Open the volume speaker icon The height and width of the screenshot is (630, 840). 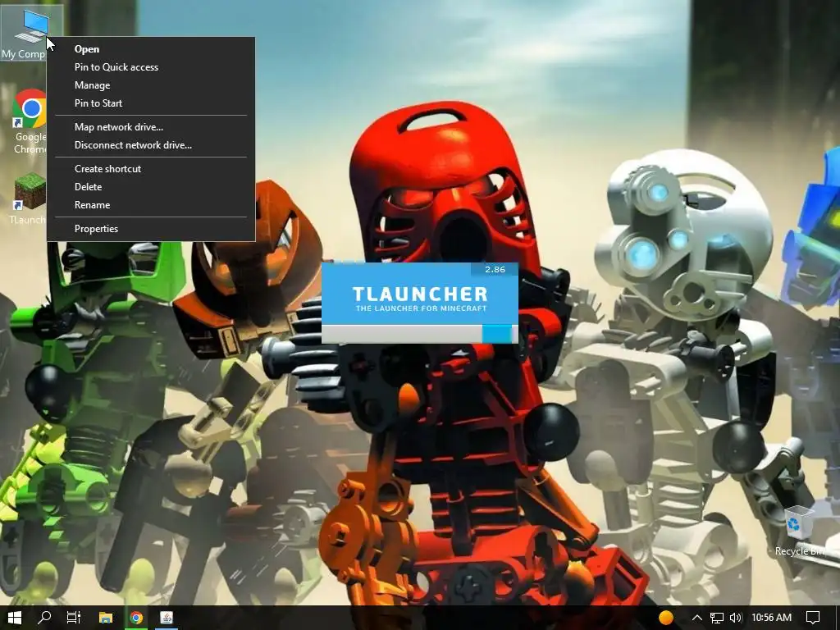(x=736, y=618)
